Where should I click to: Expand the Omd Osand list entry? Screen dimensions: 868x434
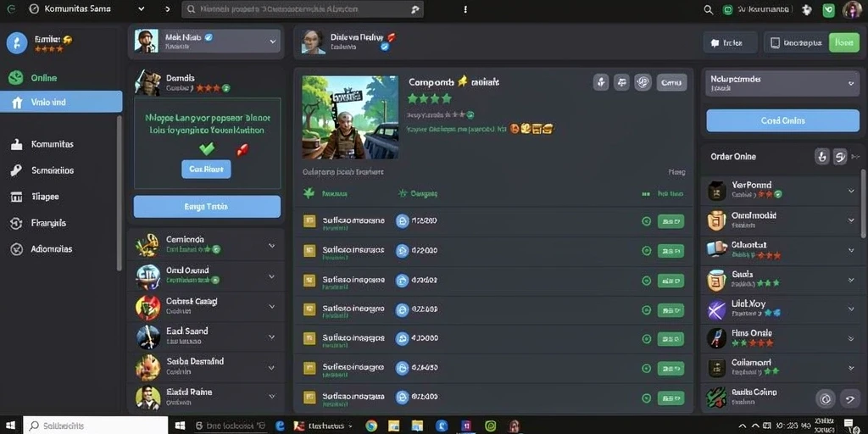[271, 275]
